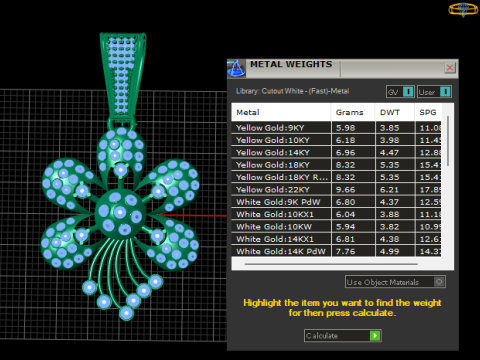Select the Yellow Gold:14KY row
This screenshot has width=480, height=360.
click(x=336, y=152)
